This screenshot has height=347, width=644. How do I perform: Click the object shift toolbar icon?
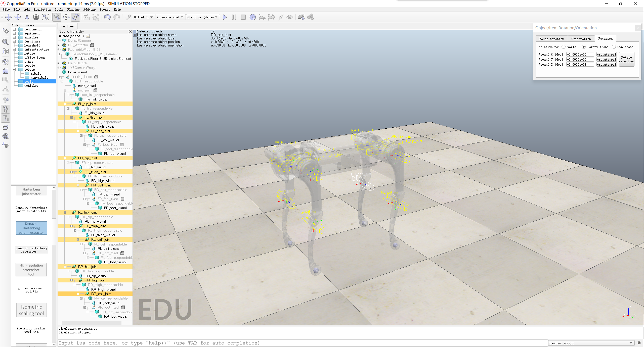66,17
